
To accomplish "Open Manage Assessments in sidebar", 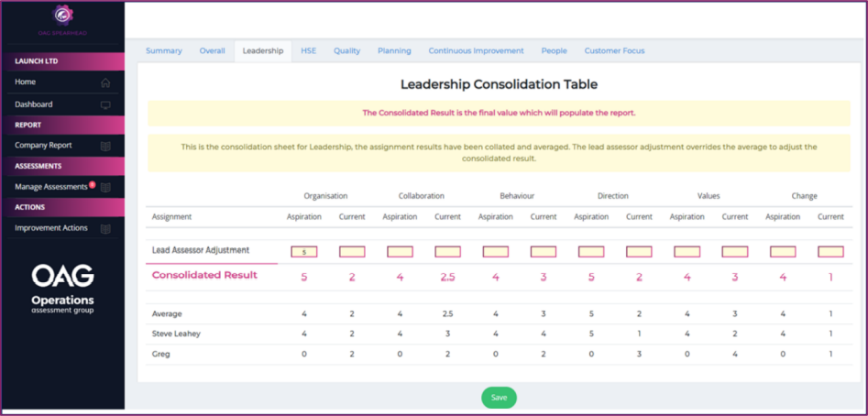I will [x=50, y=187].
